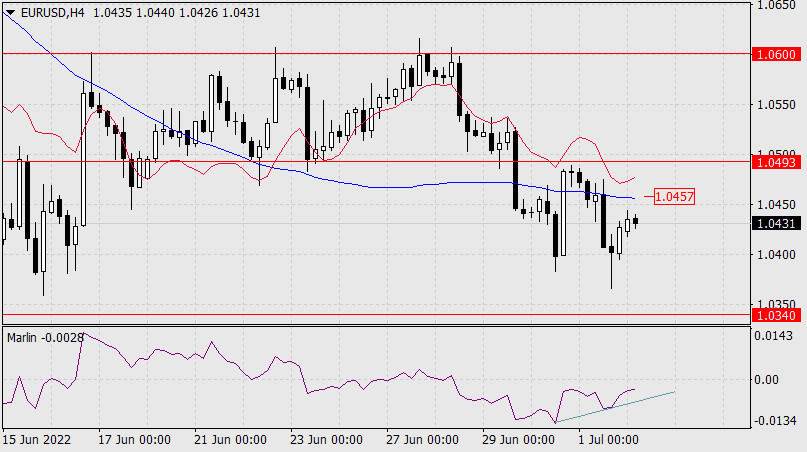Click the 1.0450 price scale value
Image resolution: width=807 pixels, height=452 pixels.
pyautogui.click(x=776, y=205)
